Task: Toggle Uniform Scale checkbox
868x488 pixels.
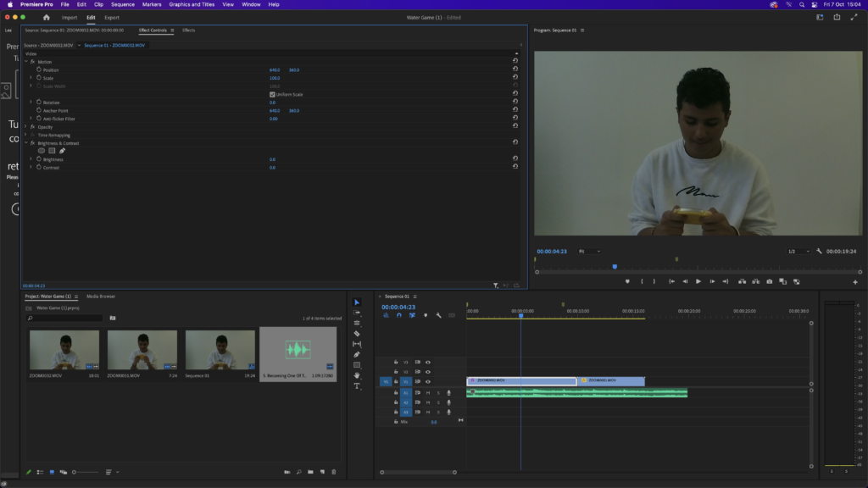Action: coord(272,95)
